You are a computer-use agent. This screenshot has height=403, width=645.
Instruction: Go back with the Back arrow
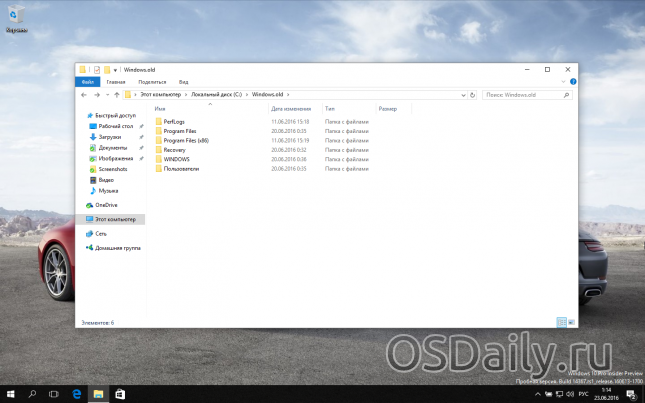(x=84, y=94)
